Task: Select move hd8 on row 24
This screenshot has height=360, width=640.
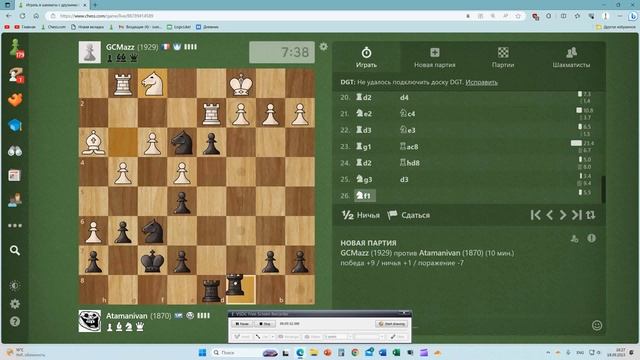Action: coord(410,163)
